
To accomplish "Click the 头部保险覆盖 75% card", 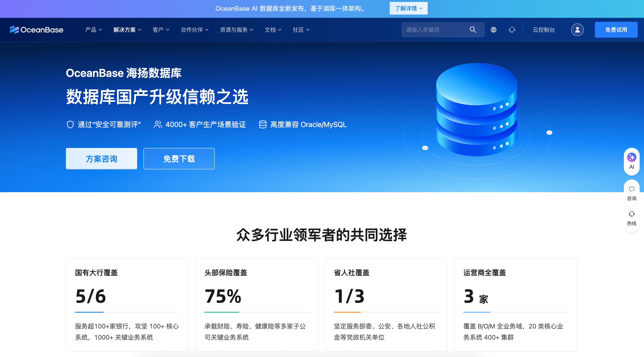I will point(257,305).
